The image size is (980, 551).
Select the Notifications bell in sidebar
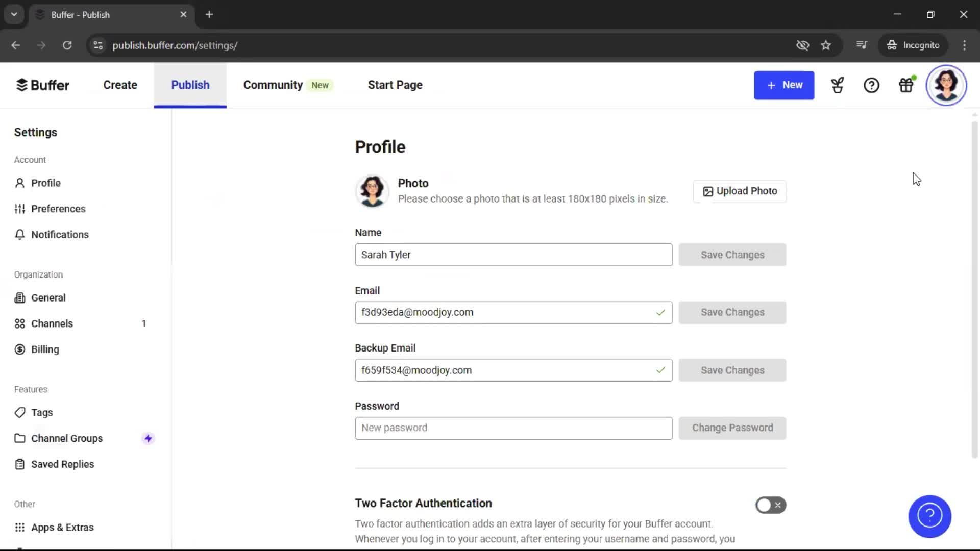60,234
